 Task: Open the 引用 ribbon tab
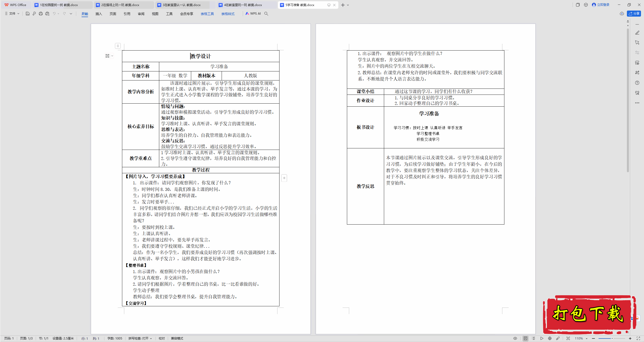[127, 14]
